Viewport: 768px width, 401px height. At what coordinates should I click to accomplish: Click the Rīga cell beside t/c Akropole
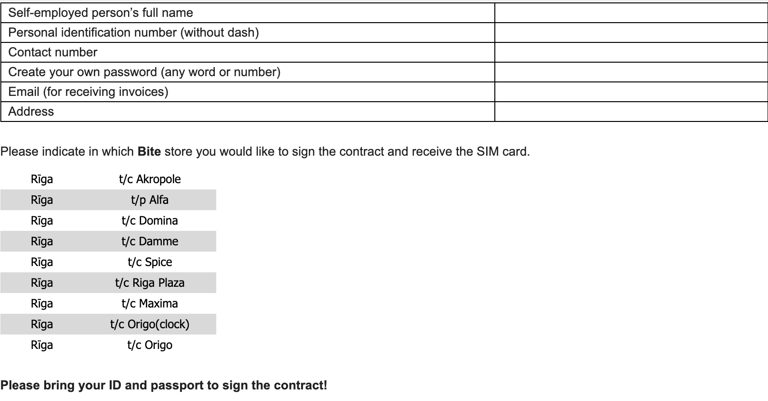(x=42, y=179)
